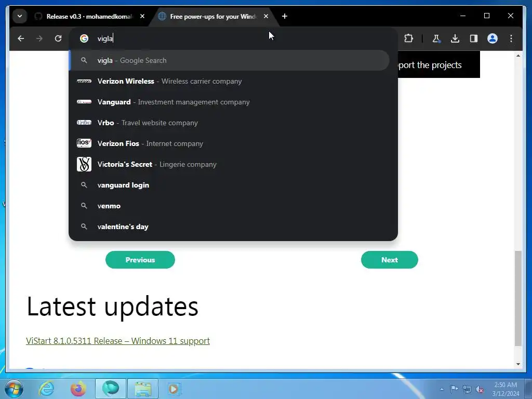Click the page scrollbar down arrow
Image resolution: width=532 pixels, height=399 pixels.
coord(518,364)
